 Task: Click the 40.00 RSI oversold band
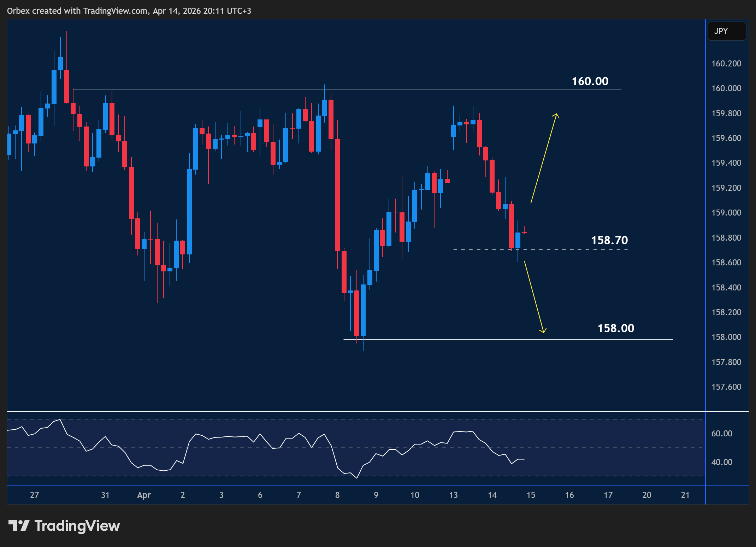coord(723,461)
